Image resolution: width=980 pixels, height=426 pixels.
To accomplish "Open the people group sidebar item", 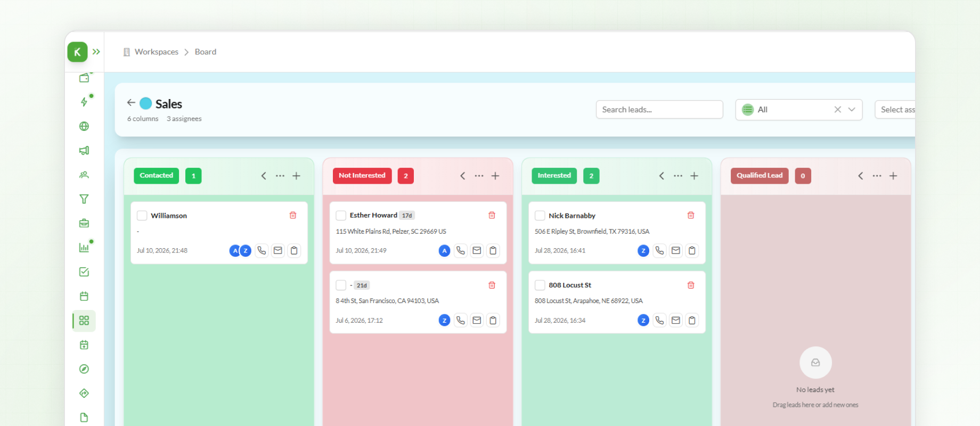I will coord(84,175).
